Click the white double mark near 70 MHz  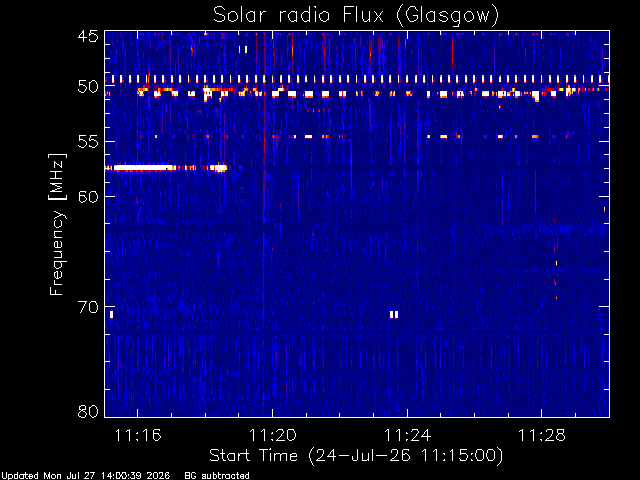coord(394,314)
